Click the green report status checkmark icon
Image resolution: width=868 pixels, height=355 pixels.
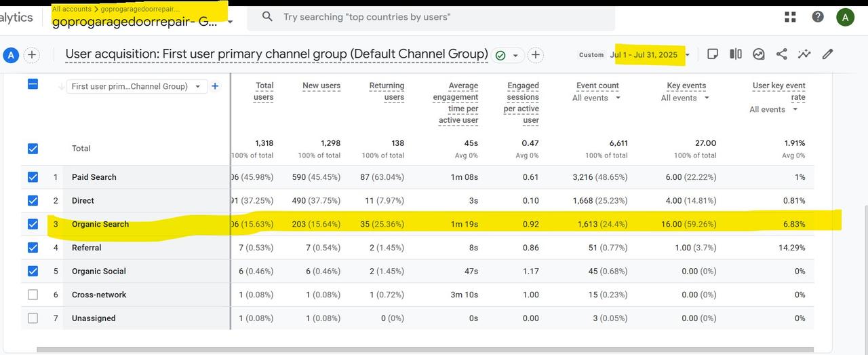(x=500, y=55)
